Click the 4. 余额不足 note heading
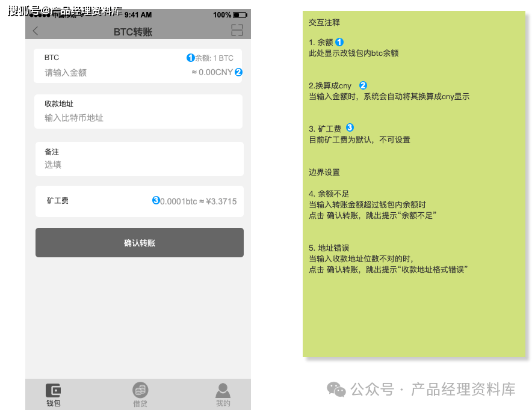The width and height of the screenshot is (532, 410). pyautogui.click(x=329, y=194)
